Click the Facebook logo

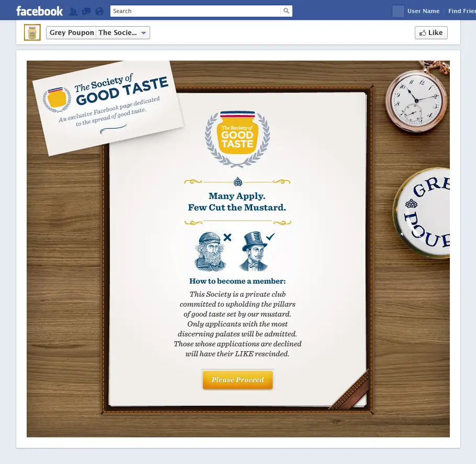[x=39, y=11]
